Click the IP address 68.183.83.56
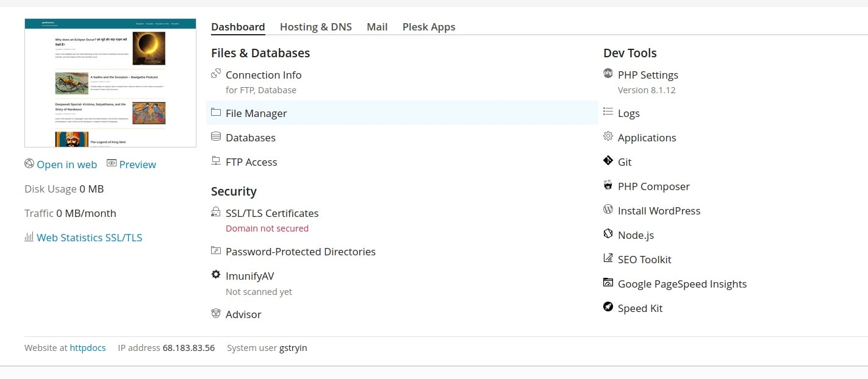868x379 pixels. pyautogui.click(x=188, y=348)
